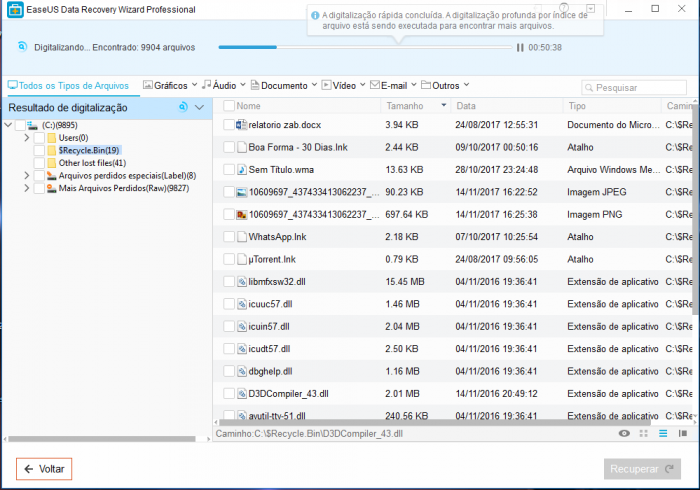Expand the Users(0) tree node
The image size is (700, 490).
tap(27, 138)
